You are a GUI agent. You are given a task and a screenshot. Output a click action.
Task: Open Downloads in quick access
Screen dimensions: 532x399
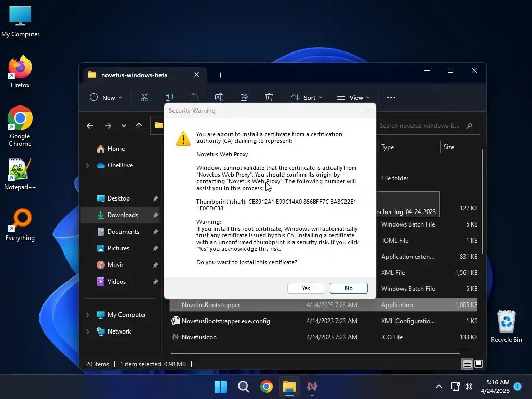pyautogui.click(x=123, y=215)
